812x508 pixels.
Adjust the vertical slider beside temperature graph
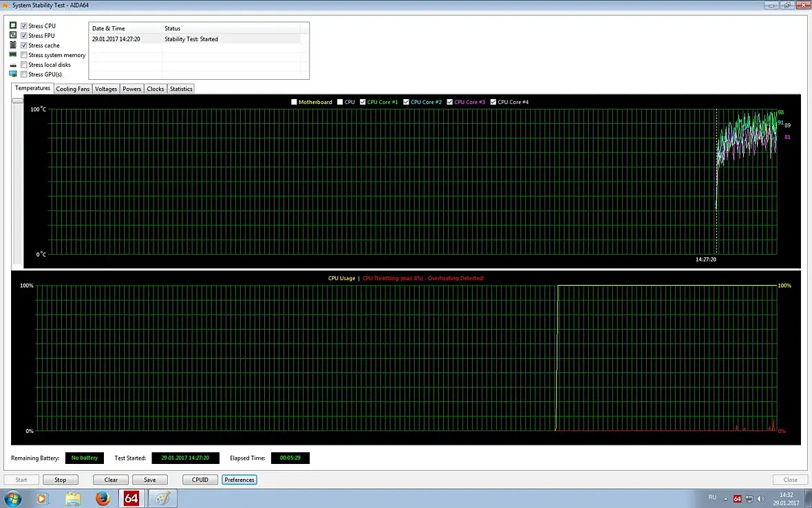pyautogui.click(x=18, y=100)
